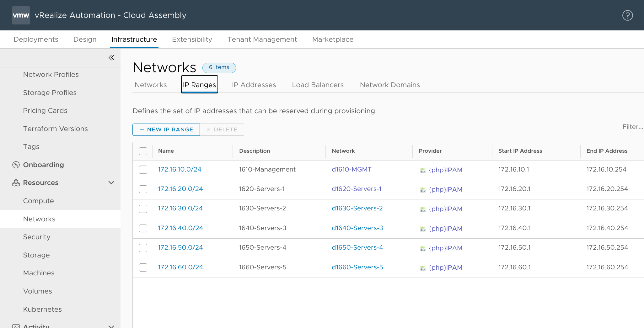Viewport: 644px width, 328px height.
Task: Switch to the IP Addresses sub-tab
Action: pyautogui.click(x=254, y=85)
